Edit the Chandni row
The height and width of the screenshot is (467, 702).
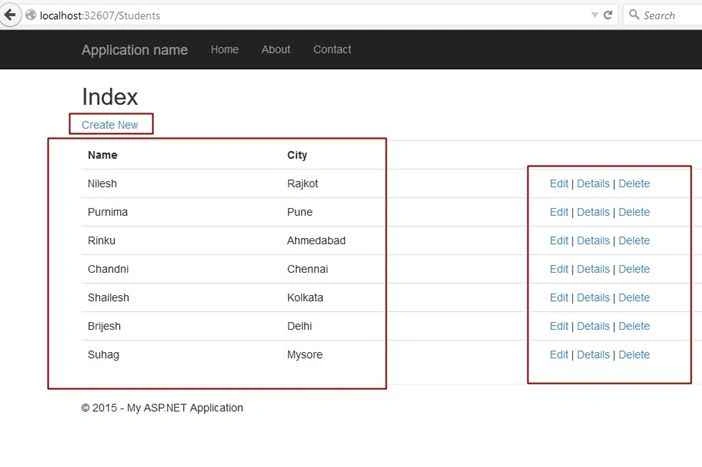tap(559, 269)
